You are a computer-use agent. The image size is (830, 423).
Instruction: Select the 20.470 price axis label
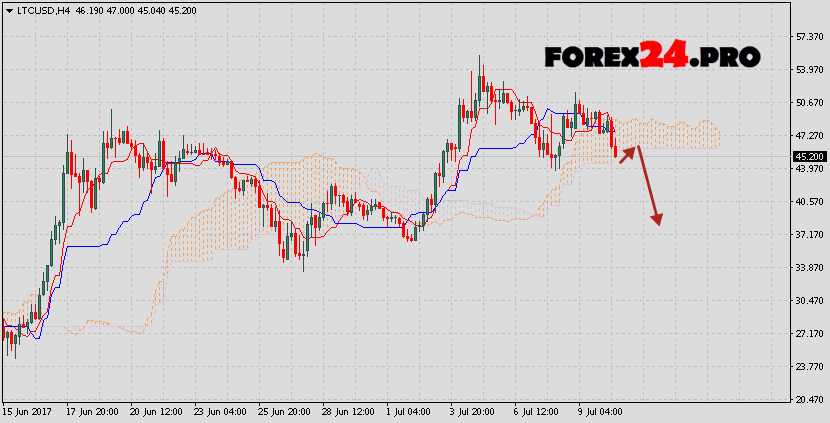tap(808, 399)
